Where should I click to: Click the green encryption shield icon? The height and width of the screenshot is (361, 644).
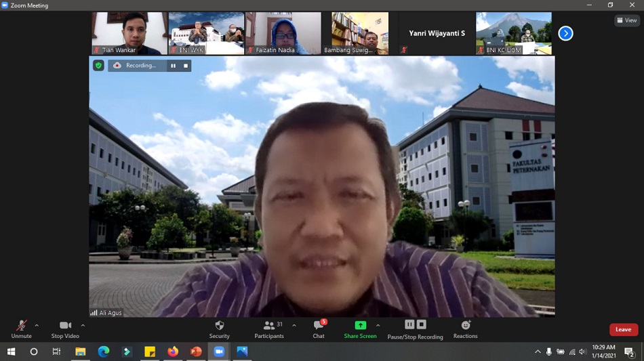pyautogui.click(x=98, y=66)
